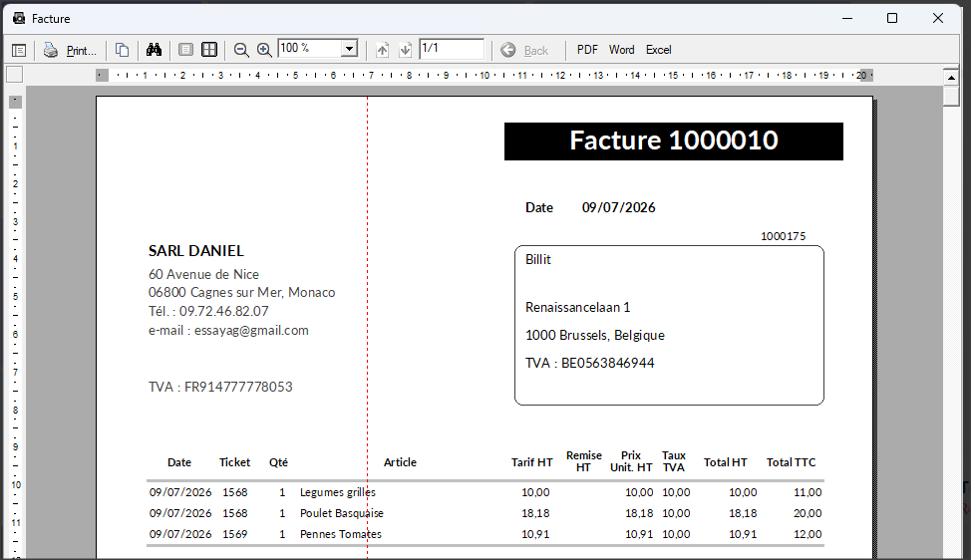
Task: Click ticket number 1569
Action: click(235, 535)
